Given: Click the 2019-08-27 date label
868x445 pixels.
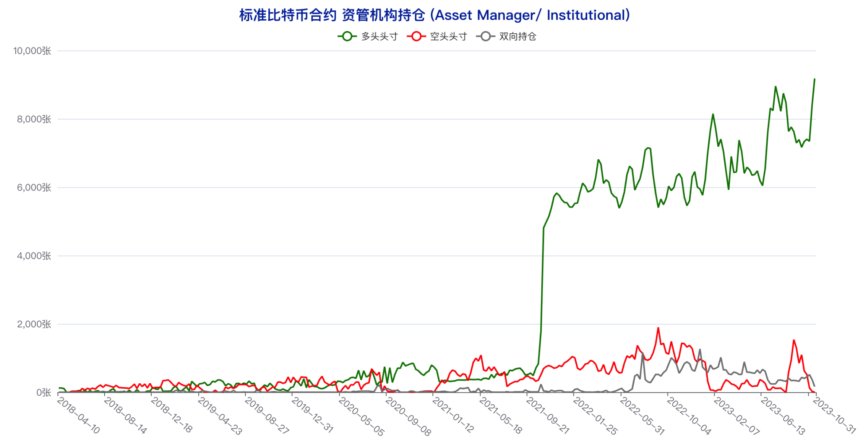Looking at the screenshot, I should pos(266,415).
